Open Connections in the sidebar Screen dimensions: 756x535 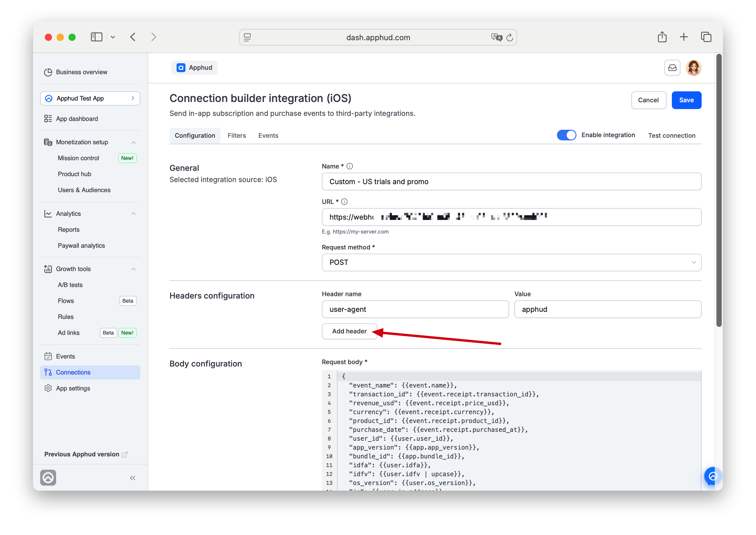coord(90,372)
